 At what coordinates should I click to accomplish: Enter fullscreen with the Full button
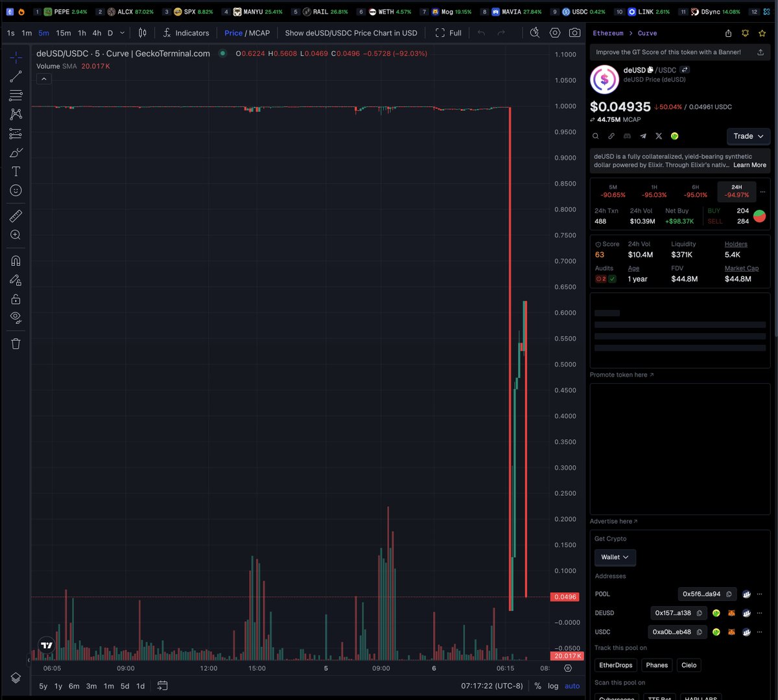tap(449, 33)
